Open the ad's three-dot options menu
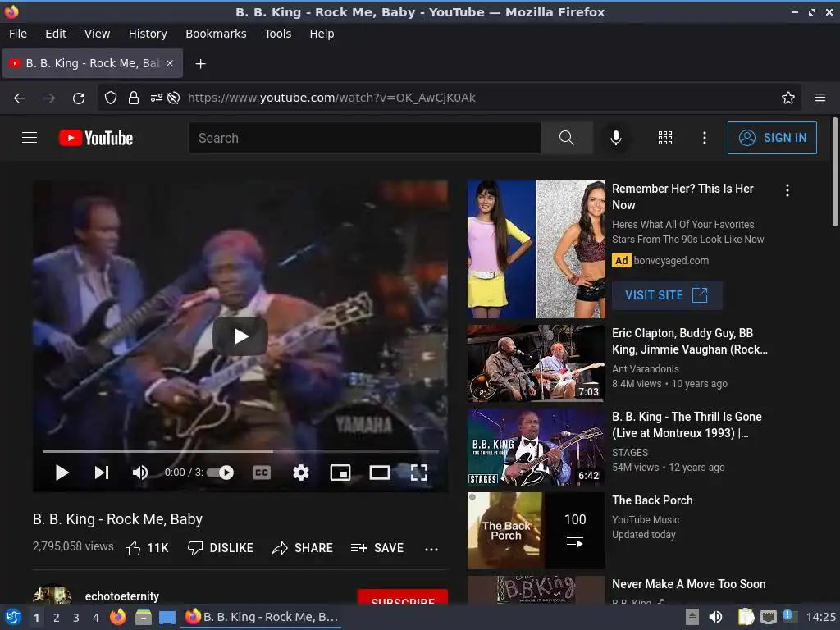Viewport: 840px width, 630px height. coord(787,190)
